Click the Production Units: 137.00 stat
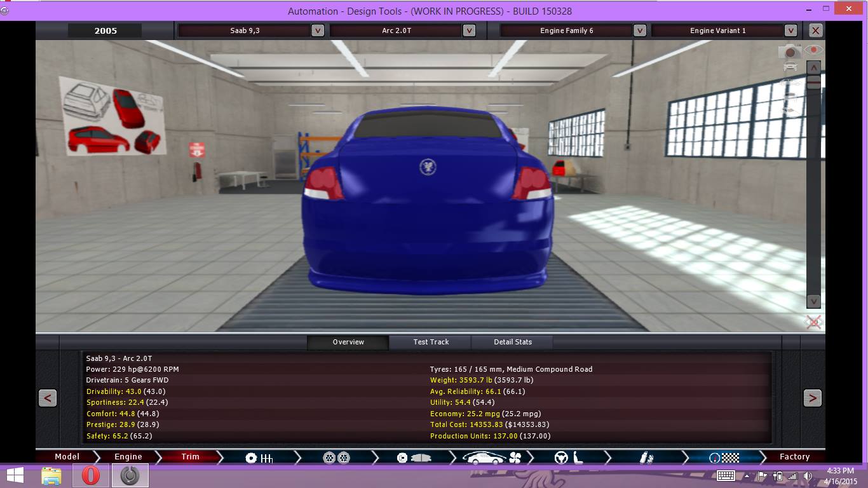This screenshot has height=488, width=868. 490,436
